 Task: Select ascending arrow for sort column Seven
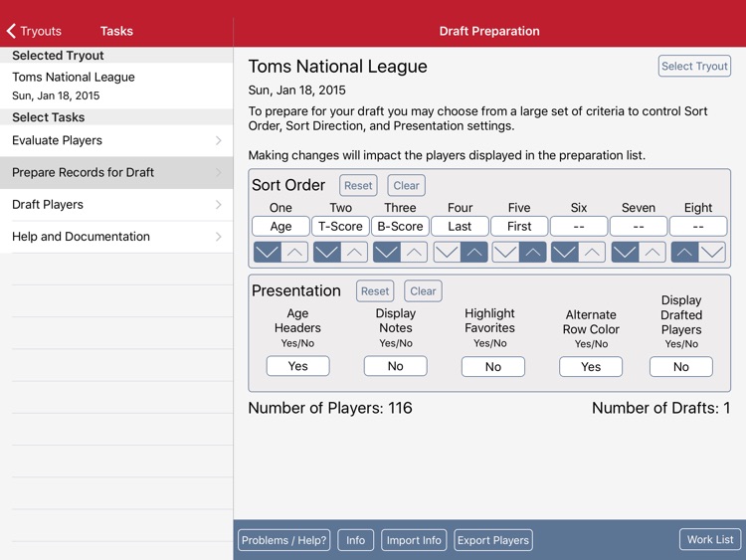[652, 253]
